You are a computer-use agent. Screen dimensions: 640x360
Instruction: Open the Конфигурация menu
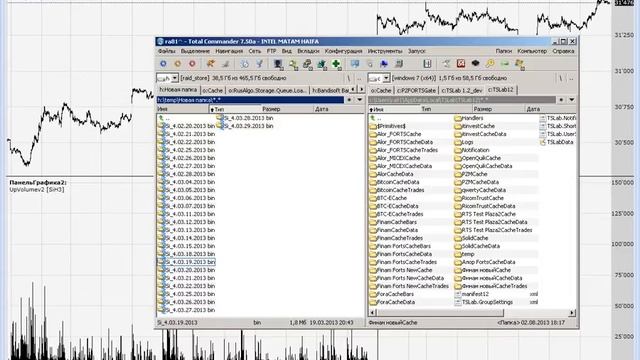coord(343,51)
